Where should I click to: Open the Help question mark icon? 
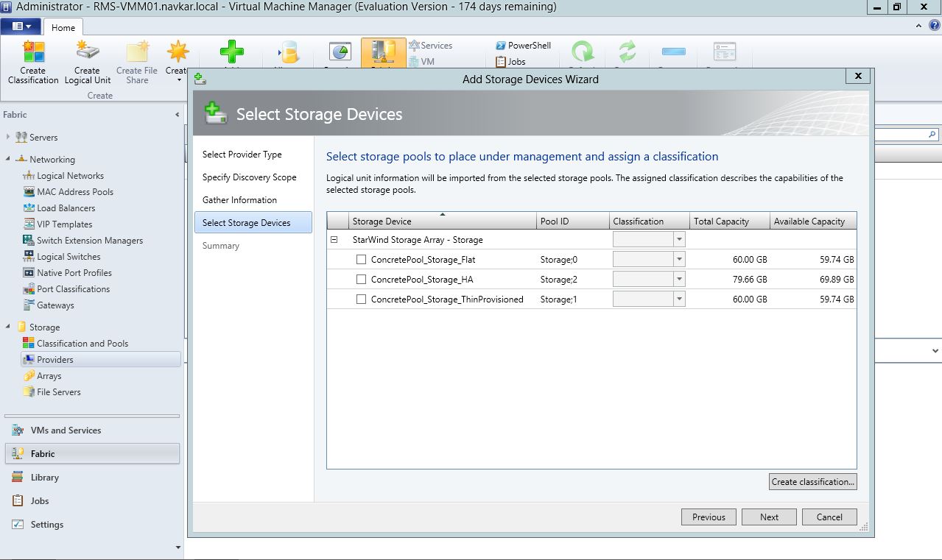(x=934, y=26)
